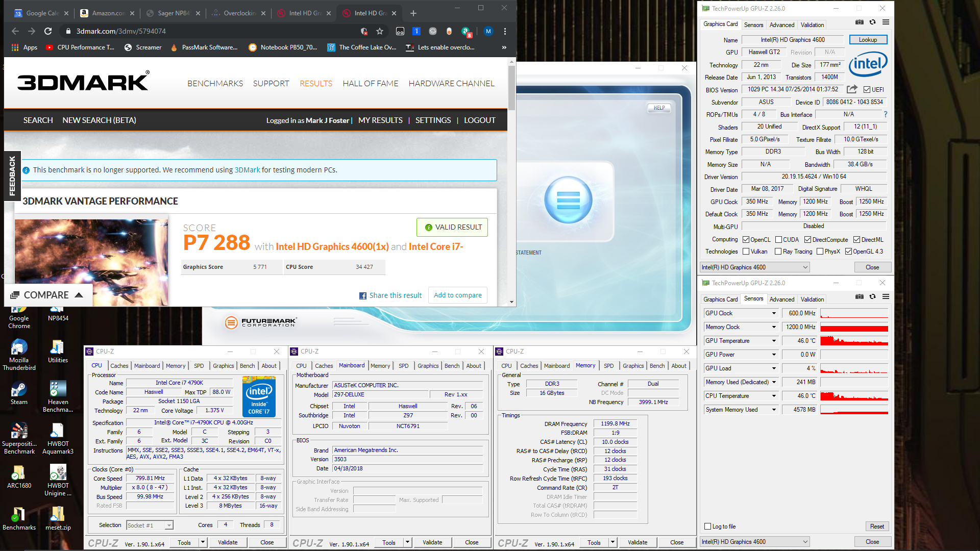The width and height of the screenshot is (980, 551).
Task: Switch to the Amazon.com Chrome tab
Action: [107, 13]
